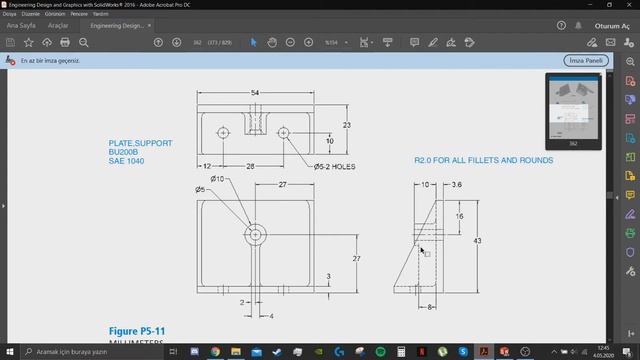Open the yellow Protect file tool in right pane
The image size is (640, 360).
[630, 176]
